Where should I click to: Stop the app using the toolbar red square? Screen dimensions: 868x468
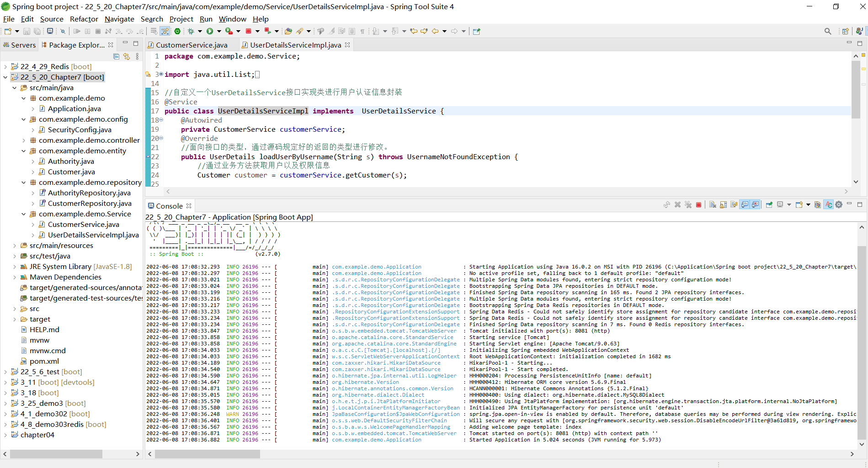[x=249, y=31]
